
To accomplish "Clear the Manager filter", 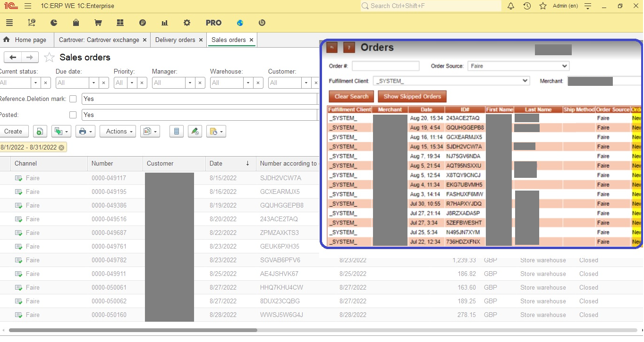I will 200,83.
